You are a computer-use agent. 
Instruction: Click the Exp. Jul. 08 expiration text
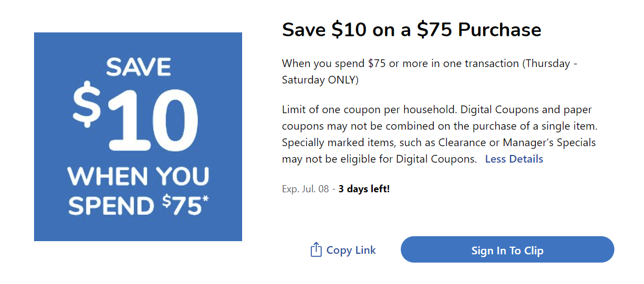(306, 190)
